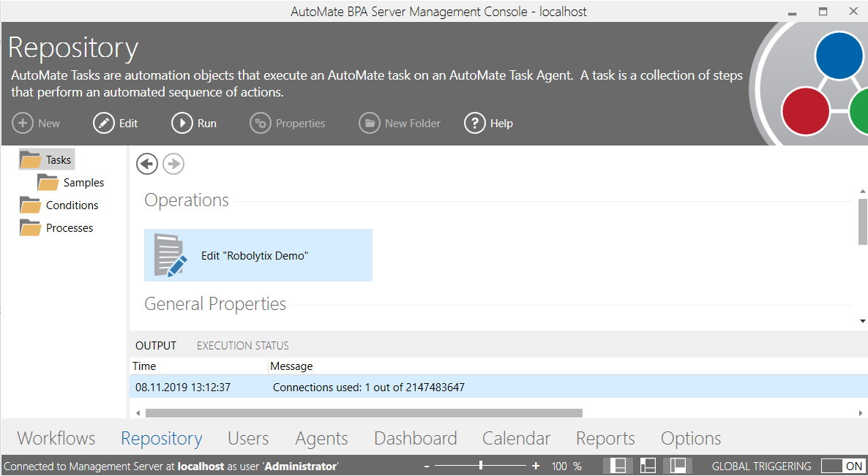Click the zoom slider handle
The height and width of the screenshot is (476, 868).
click(481, 466)
